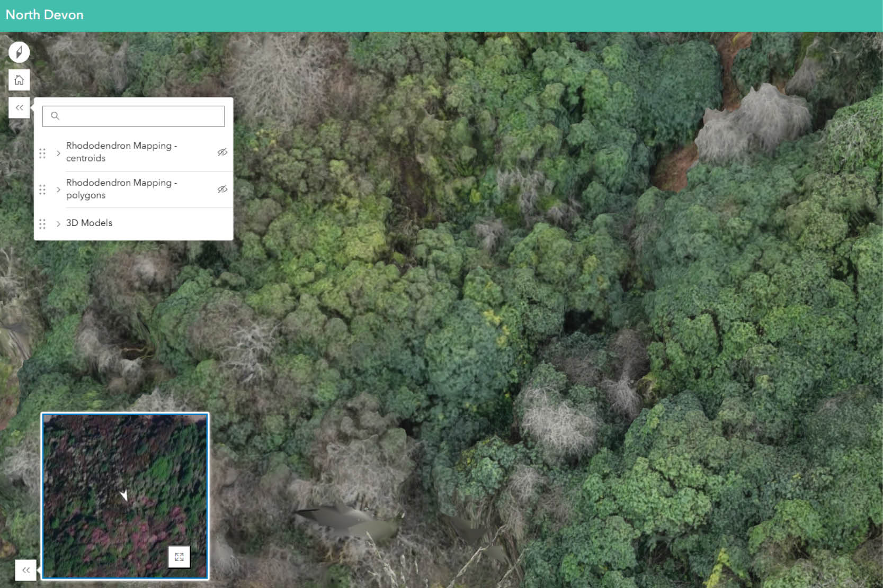This screenshot has height=588, width=883.
Task: Grab the drag handle of 3D Models layer
Action: pyautogui.click(x=42, y=224)
